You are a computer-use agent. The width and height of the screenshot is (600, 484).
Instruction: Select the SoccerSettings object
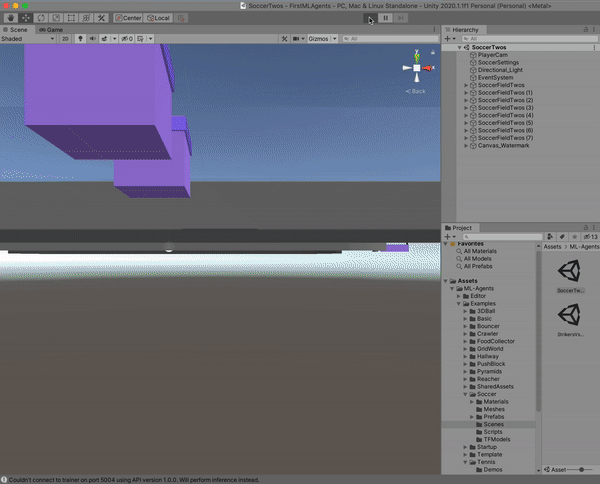coord(498,62)
